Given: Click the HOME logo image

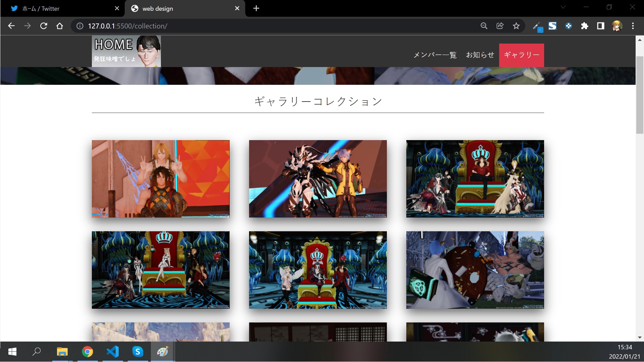Looking at the screenshot, I should tap(126, 51).
